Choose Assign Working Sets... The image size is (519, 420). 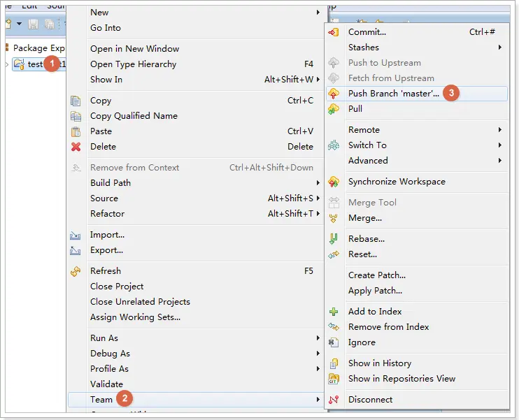(196, 317)
